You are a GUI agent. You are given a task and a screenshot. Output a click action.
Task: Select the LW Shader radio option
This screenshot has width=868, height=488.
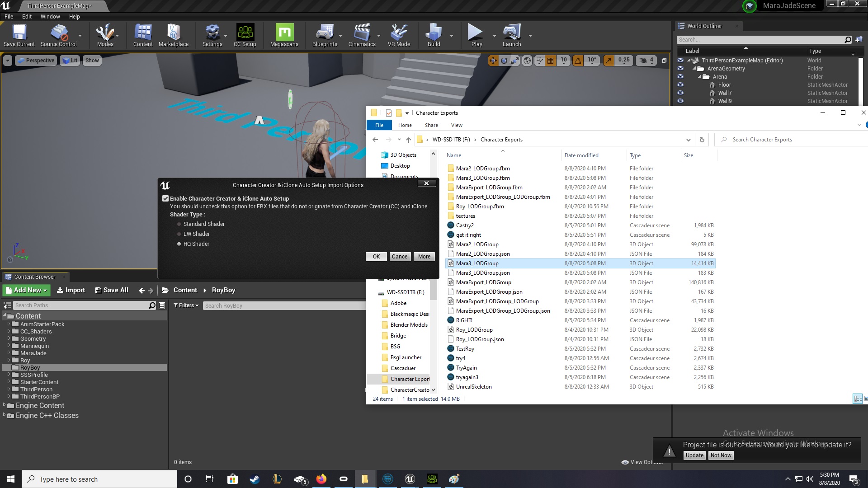tap(179, 234)
